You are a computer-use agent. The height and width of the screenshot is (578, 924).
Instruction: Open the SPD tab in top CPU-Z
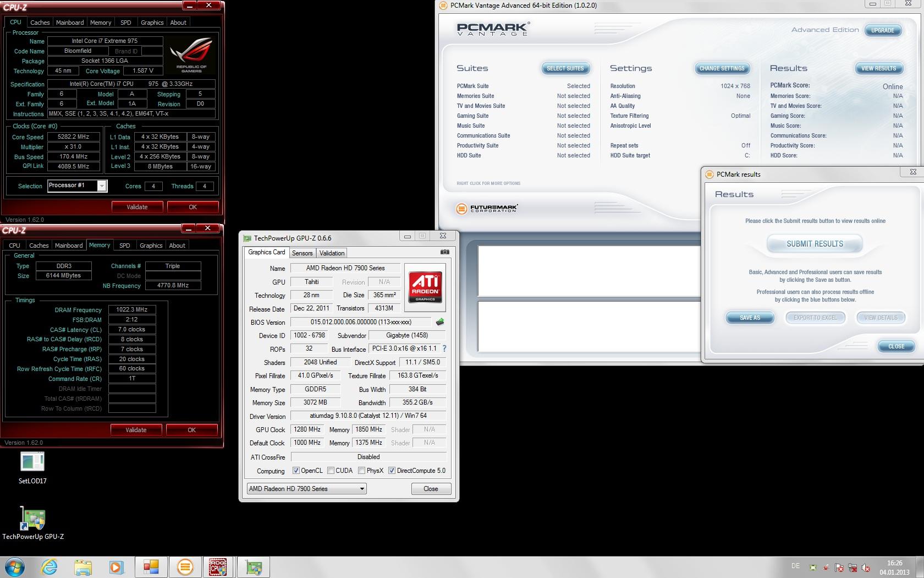coord(126,23)
